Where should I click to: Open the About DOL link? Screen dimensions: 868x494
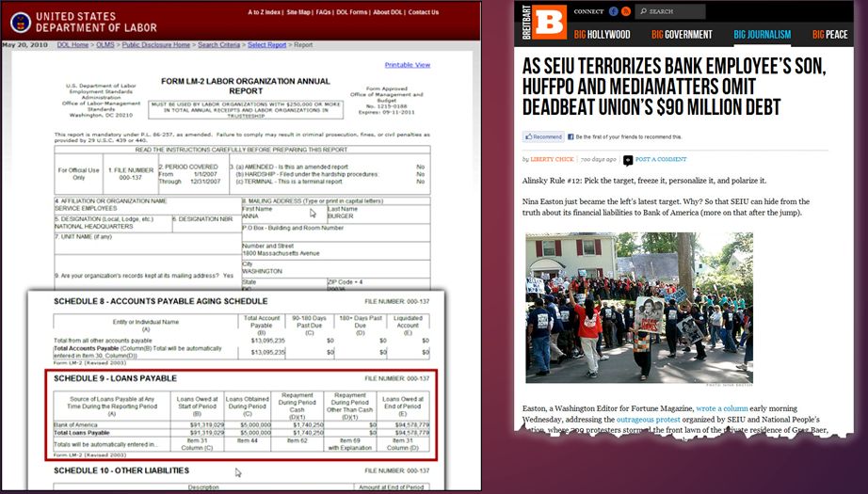tap(388, 12)
